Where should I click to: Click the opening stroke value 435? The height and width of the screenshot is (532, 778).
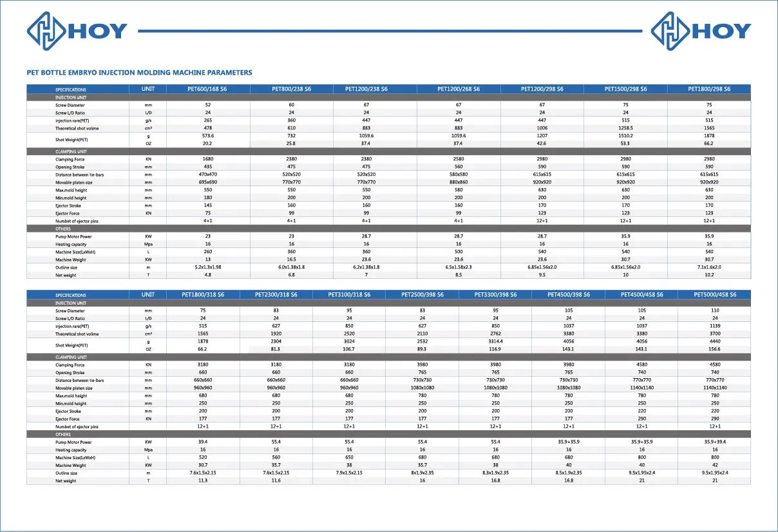coord(208,167)
